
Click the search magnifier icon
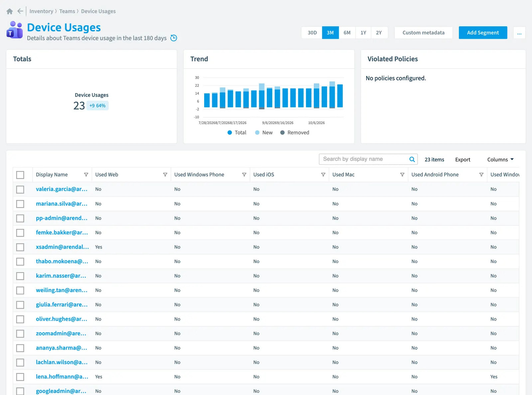412,159
